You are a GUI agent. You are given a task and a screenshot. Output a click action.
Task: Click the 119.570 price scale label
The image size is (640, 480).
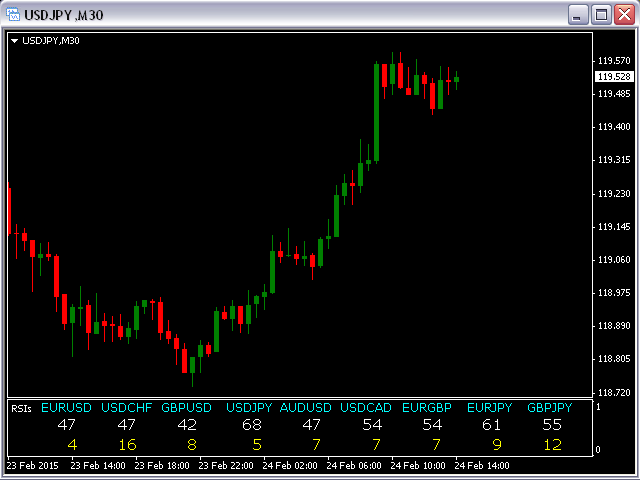coord(614,61)
